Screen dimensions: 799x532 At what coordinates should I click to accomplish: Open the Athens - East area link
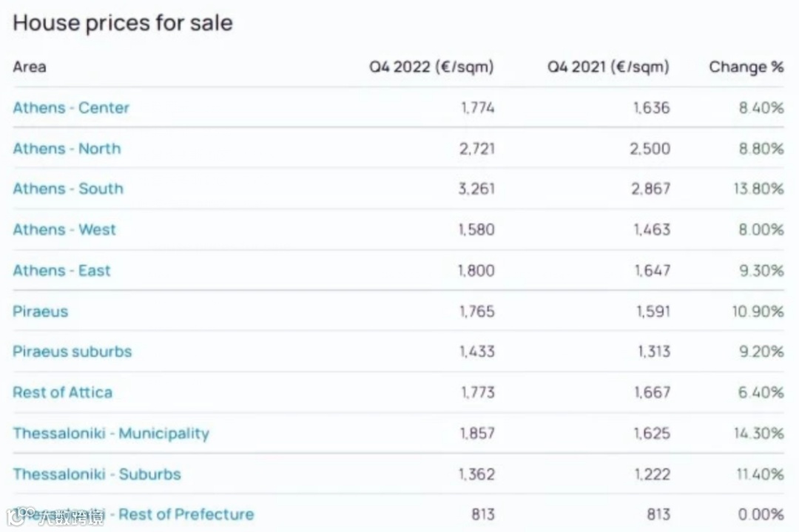click(61, 271)
